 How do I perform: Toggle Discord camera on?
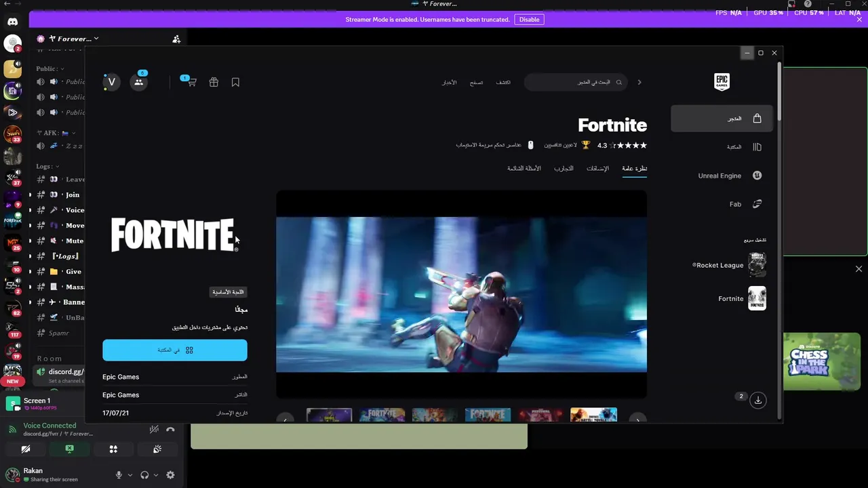[26, 449]
